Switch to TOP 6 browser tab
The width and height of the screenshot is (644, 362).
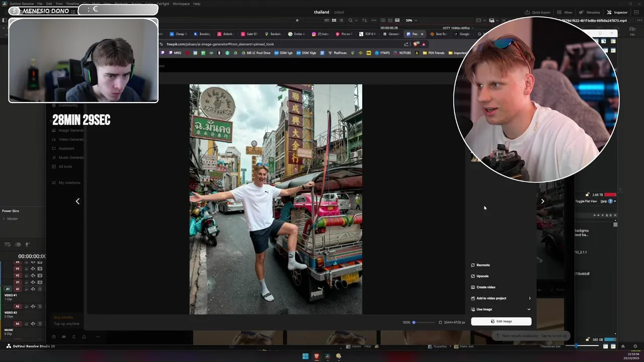368,34
